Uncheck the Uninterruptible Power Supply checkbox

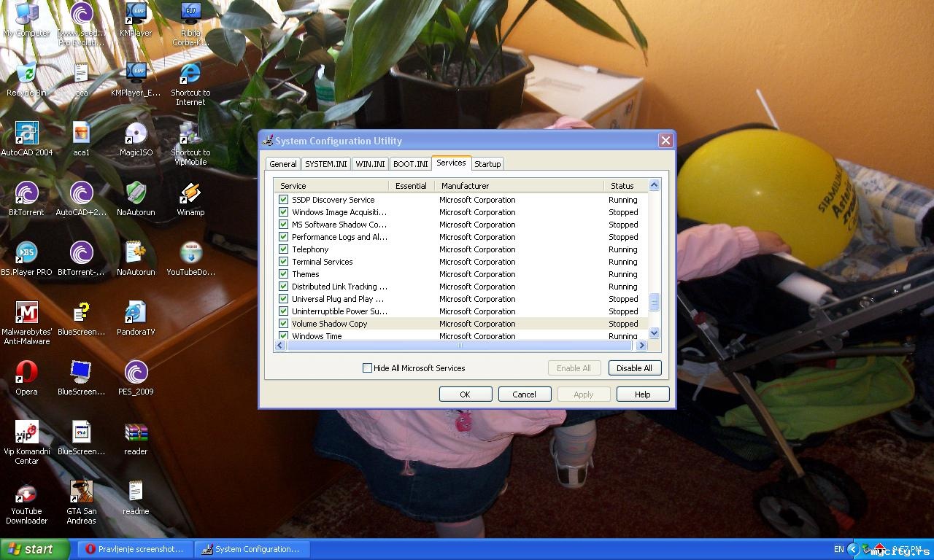coord(284,311)
